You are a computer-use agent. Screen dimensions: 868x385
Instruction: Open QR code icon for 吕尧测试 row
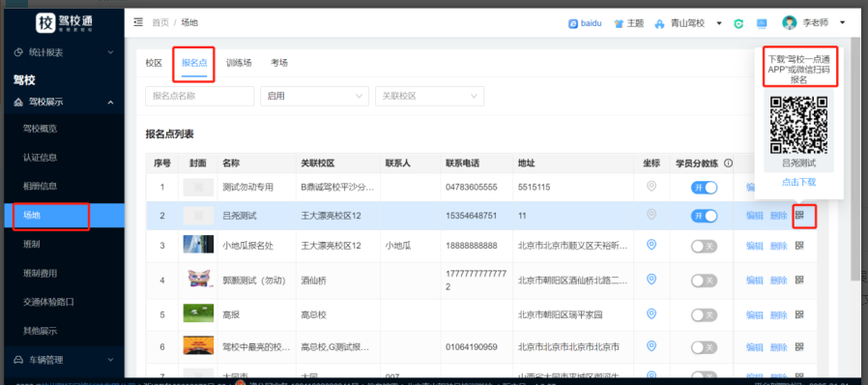point(799,215)
